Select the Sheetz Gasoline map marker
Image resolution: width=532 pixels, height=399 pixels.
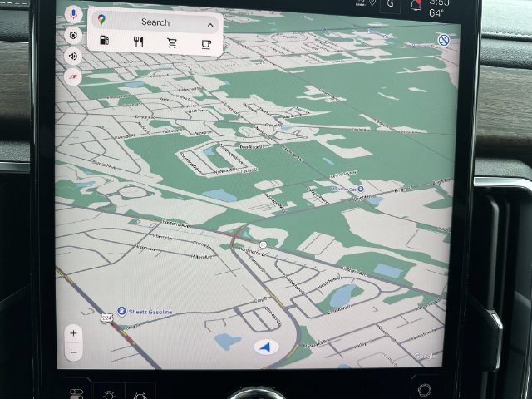(121, 310)
